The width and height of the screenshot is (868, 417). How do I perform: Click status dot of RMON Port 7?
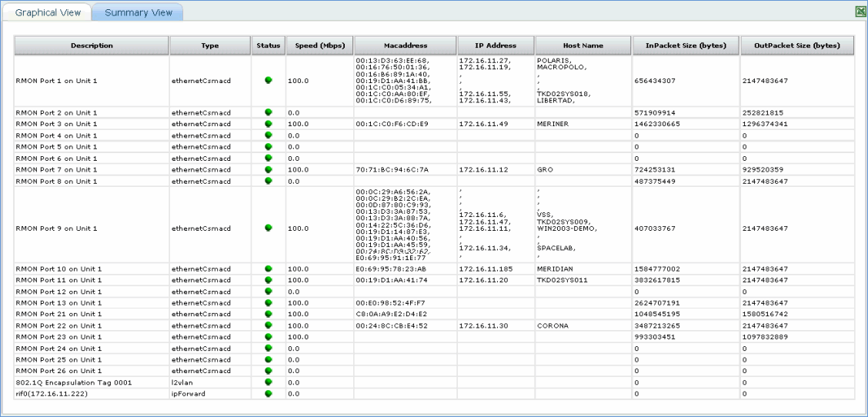[268, 168]
